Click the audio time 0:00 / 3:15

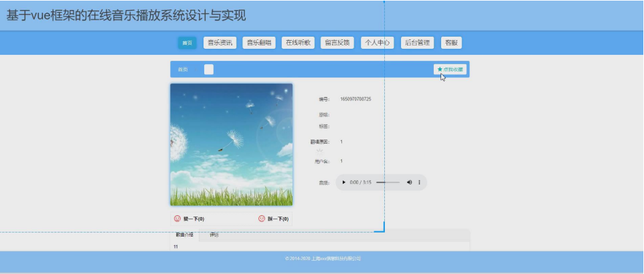point(361,182)
